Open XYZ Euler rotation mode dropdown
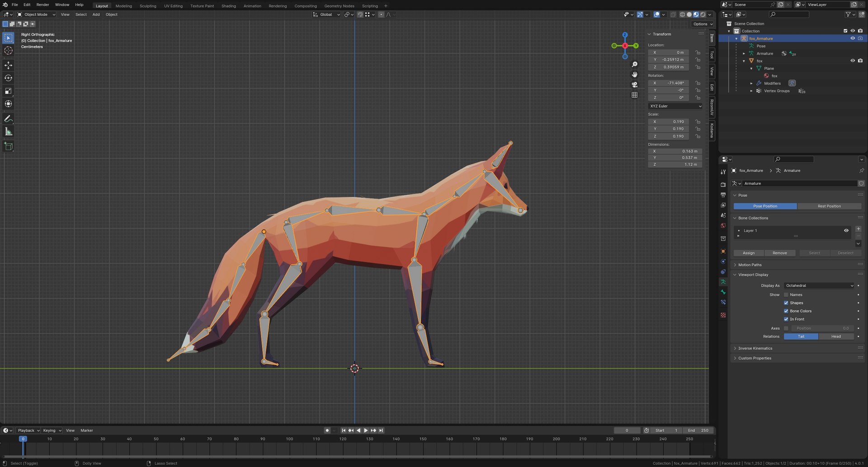The width and height of the screenshot is (868, 467). 675,106
